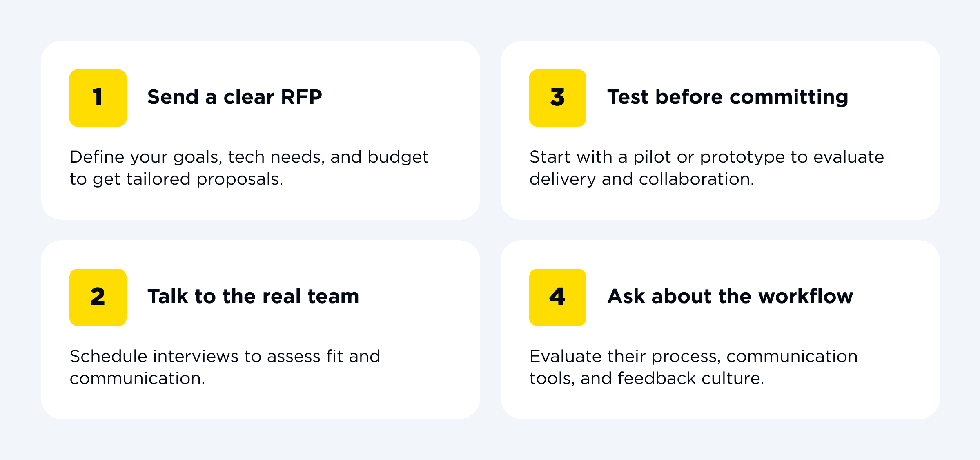980x460 pixels.
Task: Click the 'tools, and feedback culture.' line
Action: pos(646,379)
